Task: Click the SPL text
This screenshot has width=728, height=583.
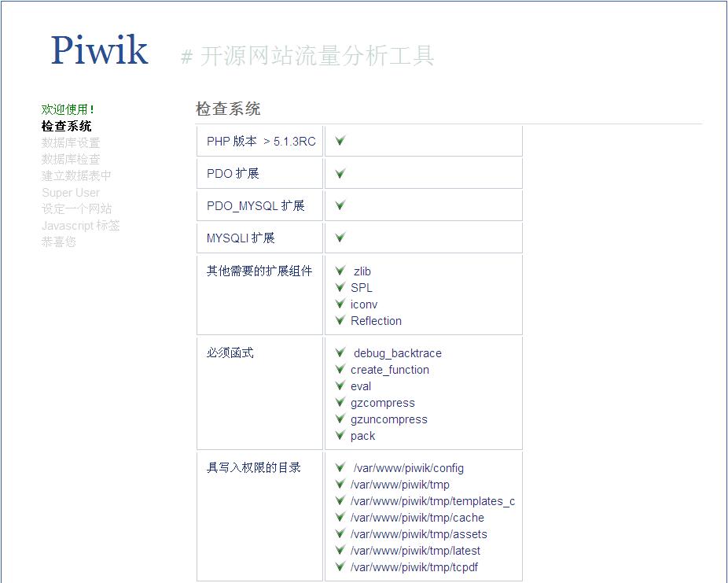Action: 361,287
